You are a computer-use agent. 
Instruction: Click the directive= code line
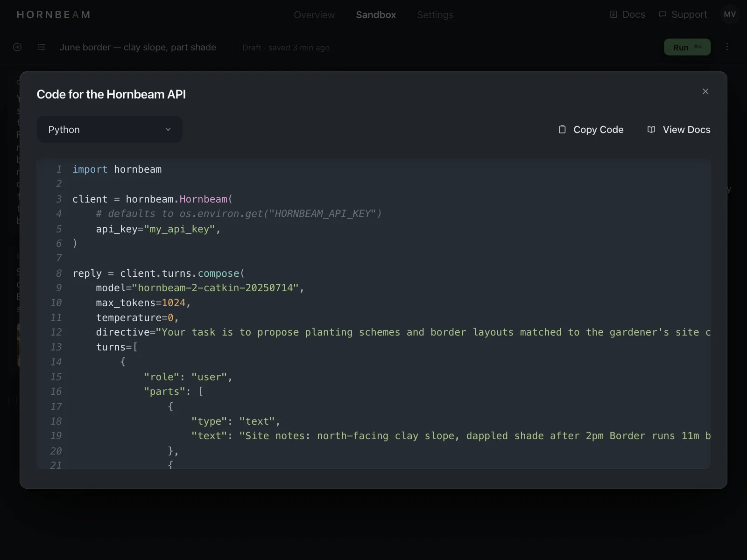pyautogui.click(x=403, y=332)
